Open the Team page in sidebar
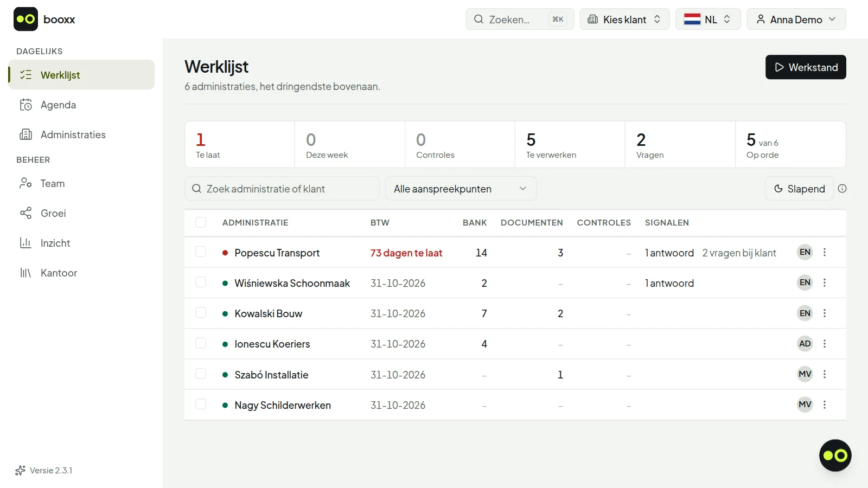868x488 pixels. pyautogui.click(x=81, y=183)
